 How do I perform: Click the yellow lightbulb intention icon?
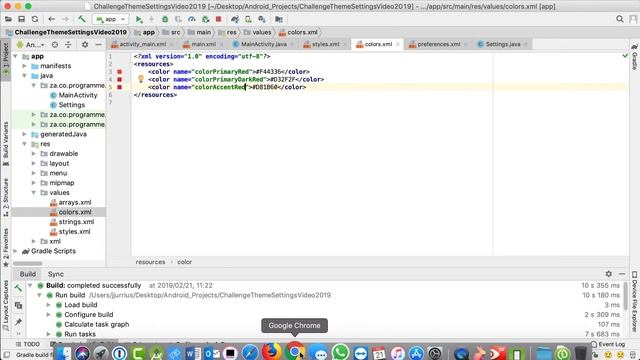141,79
